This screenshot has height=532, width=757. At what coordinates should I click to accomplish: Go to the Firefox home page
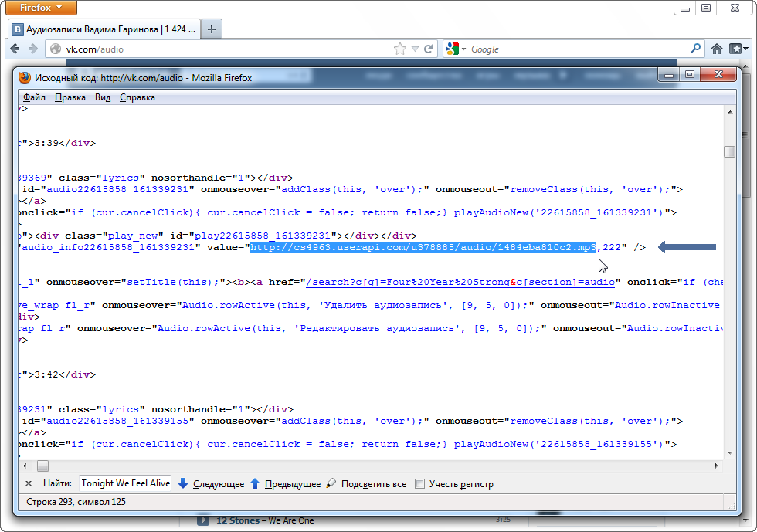[x=717, y=49]
